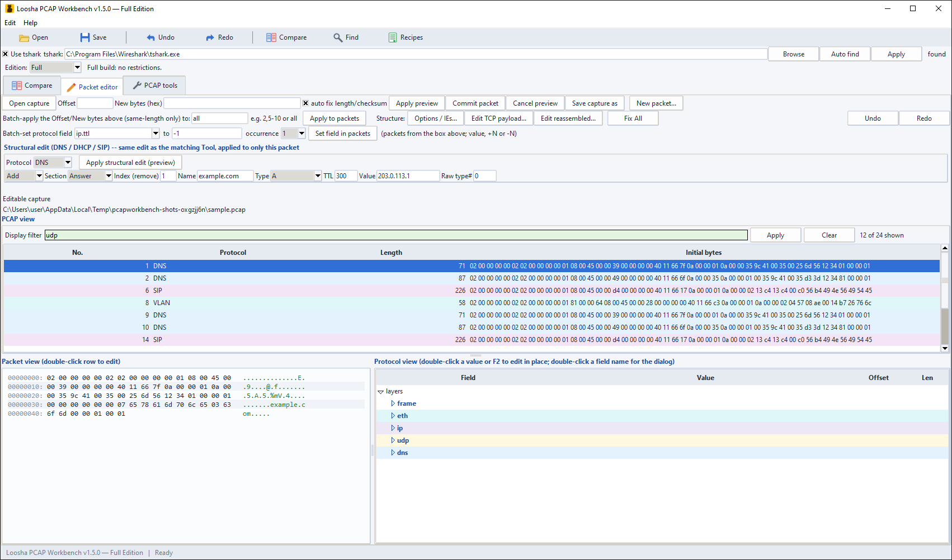Open a capture file from toolbar
Screen dimensions: 952x560
tap(34, 37)
